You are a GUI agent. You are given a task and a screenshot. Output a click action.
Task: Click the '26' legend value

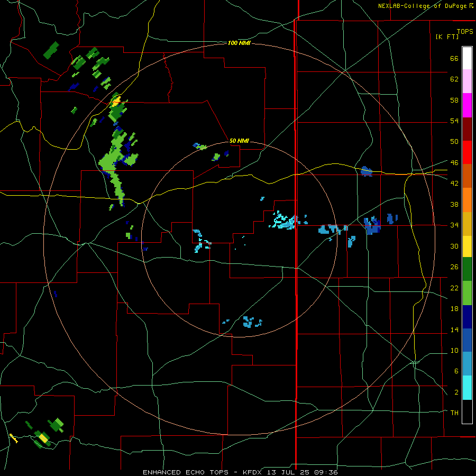[454, 267]
